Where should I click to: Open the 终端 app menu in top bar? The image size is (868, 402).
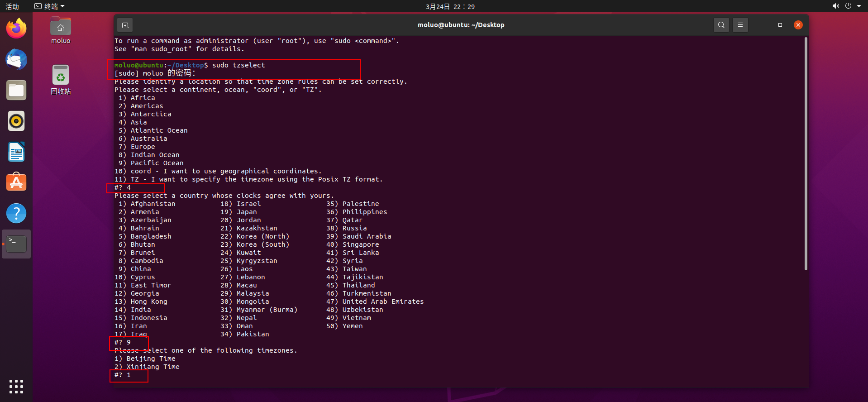coord(50,6)
